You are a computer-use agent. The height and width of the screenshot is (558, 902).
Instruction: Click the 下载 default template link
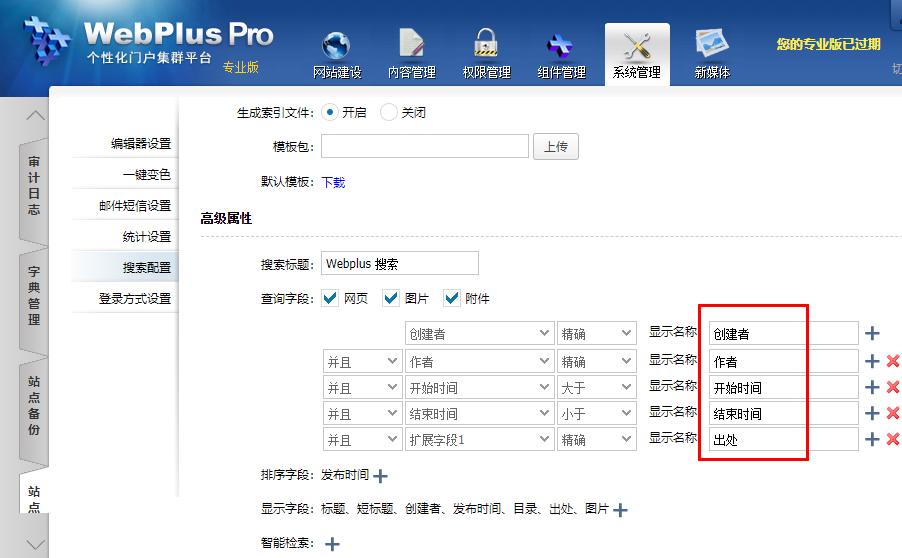[333, 182]
